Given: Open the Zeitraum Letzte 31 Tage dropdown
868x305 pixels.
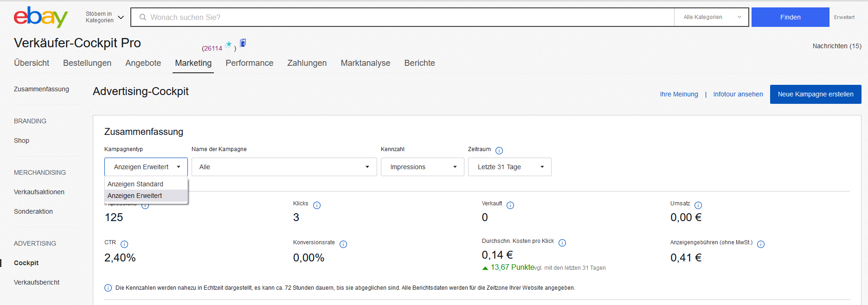Looking at the screenshot, I should 509,167.
